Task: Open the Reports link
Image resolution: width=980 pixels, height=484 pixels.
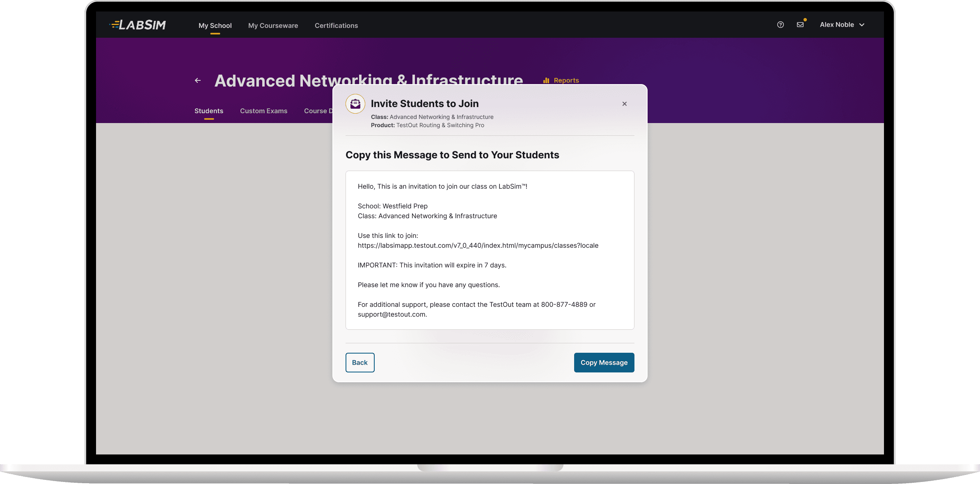Action: (x=566, y=80)
